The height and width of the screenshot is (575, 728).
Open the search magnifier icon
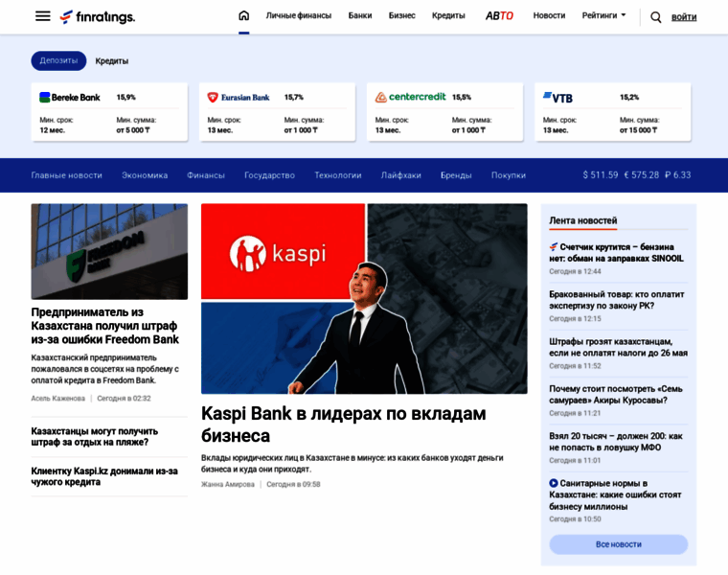point(655,16)
